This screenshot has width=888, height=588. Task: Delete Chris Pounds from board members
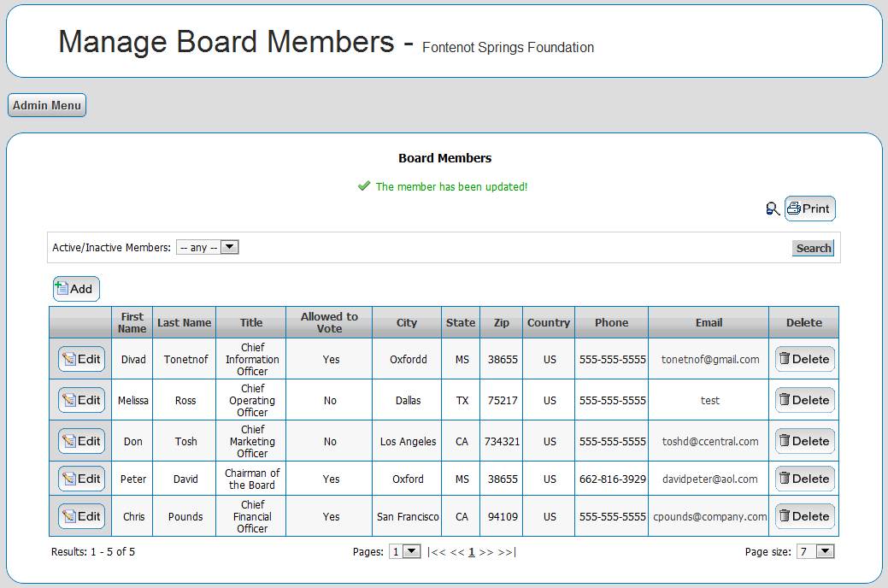(804, 516)
